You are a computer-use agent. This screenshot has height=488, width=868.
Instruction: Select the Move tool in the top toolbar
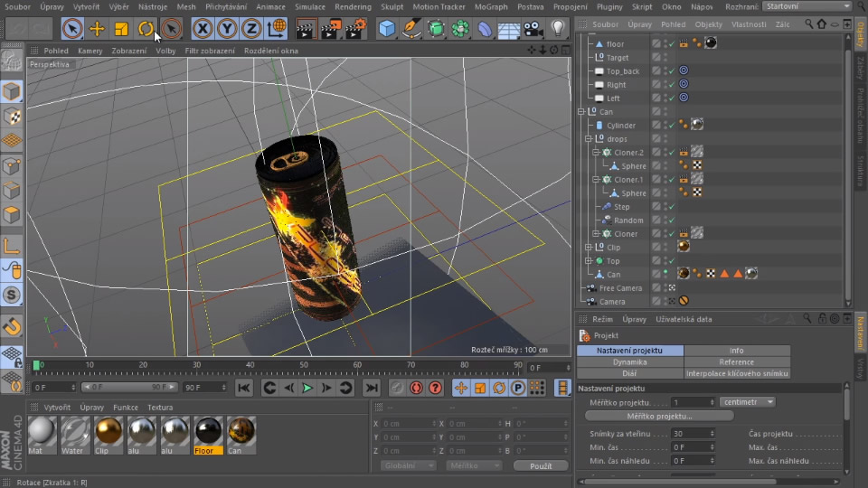tap(97, 29)
